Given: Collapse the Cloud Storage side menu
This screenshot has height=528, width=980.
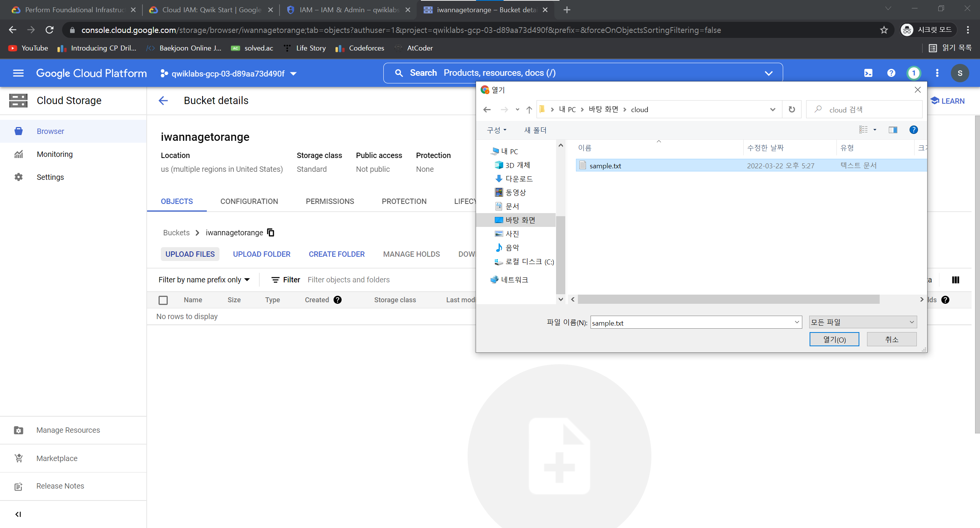Looking at the screenshot, I should coord(18,514).
